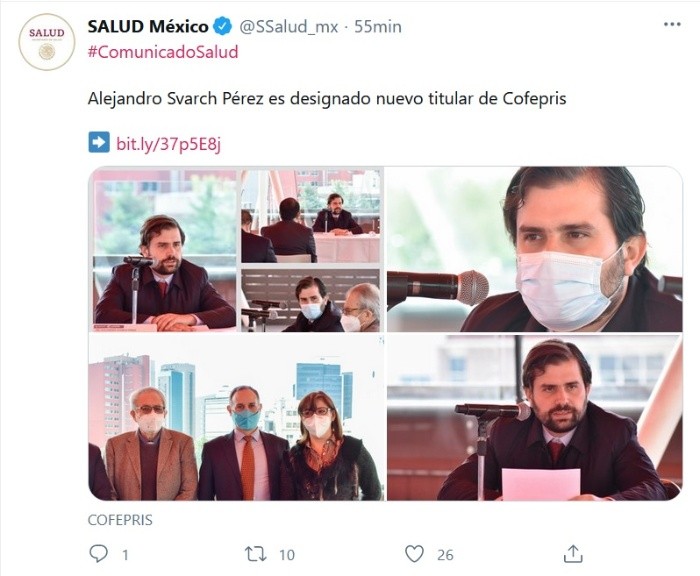Click the COFEPRIS caption label
The image size is (700, 576).
tap(120, 520)
